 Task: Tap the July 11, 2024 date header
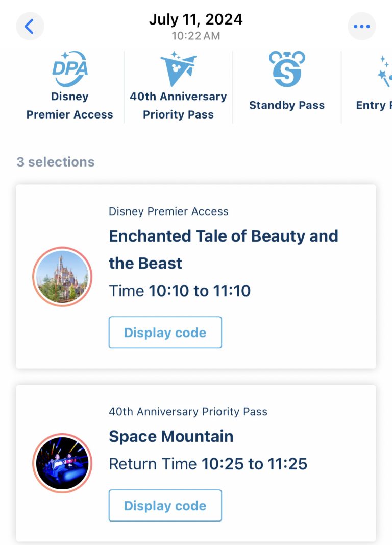196,19
